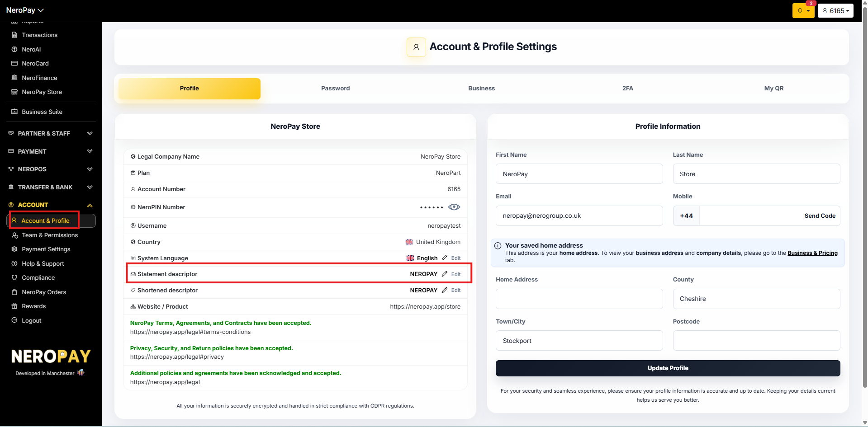Click the pencil icon for System Language
Image resolution: width=868 pixels, height=427 pixels.
tap(445, 258)
